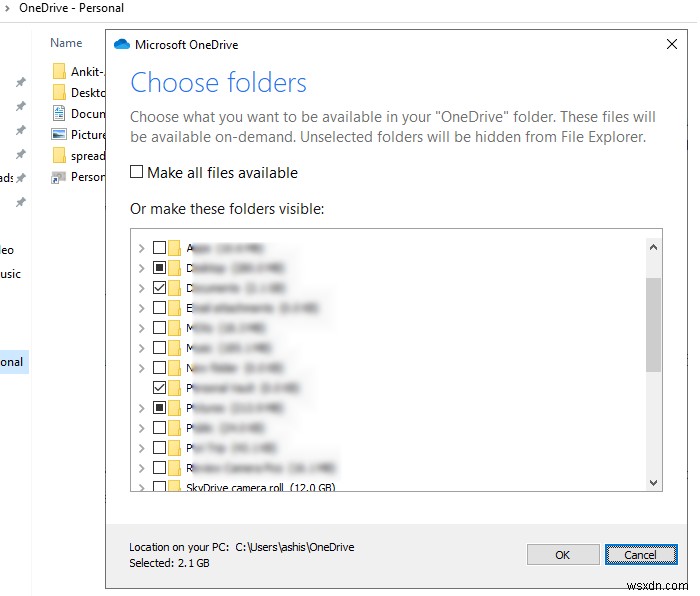The width and height of the screenshot is (700, 596).
Task: Click breadcrumb chevron before OneDrive - Personal
Action: [x=7, y=8]
